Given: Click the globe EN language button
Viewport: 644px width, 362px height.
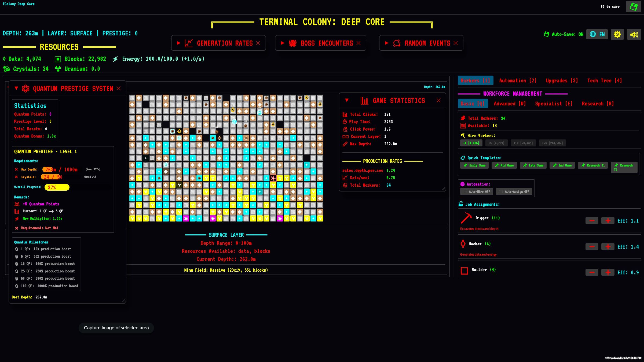Looking at the screenshot, I should point(597,34).
